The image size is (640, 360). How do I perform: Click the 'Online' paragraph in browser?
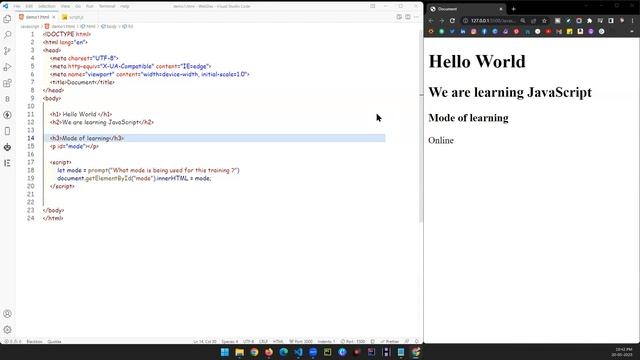click(441, 140)
